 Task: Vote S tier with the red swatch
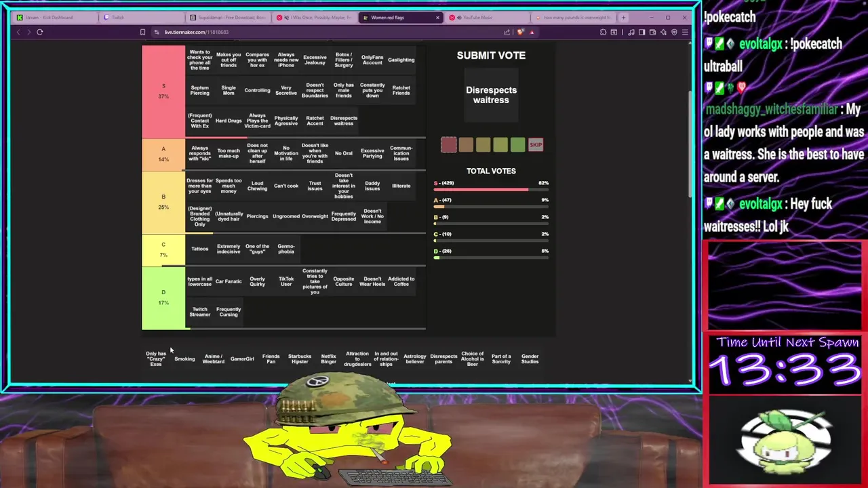[449, 144]
